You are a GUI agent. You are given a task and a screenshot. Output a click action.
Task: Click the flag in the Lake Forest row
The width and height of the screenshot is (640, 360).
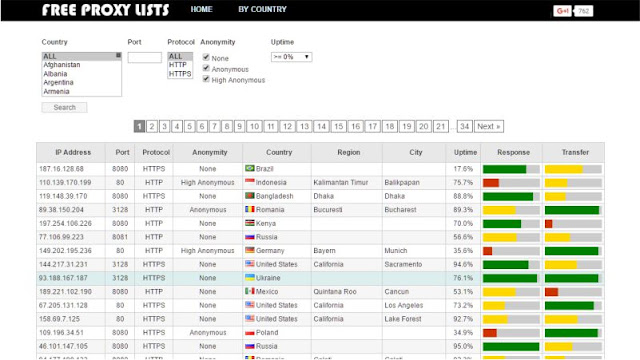click(x=249, y=318)
